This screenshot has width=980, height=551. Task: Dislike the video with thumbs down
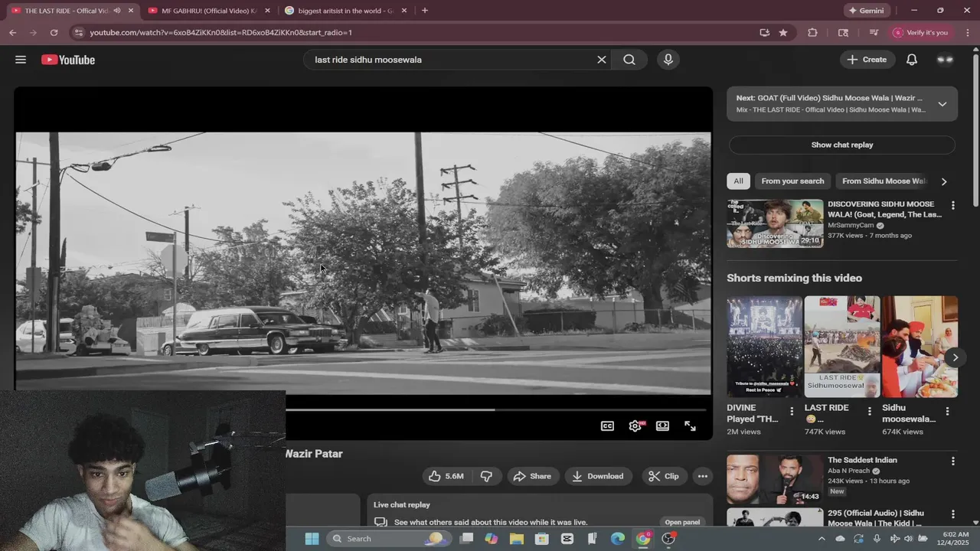pyautogui.click(x=486, y=476)
